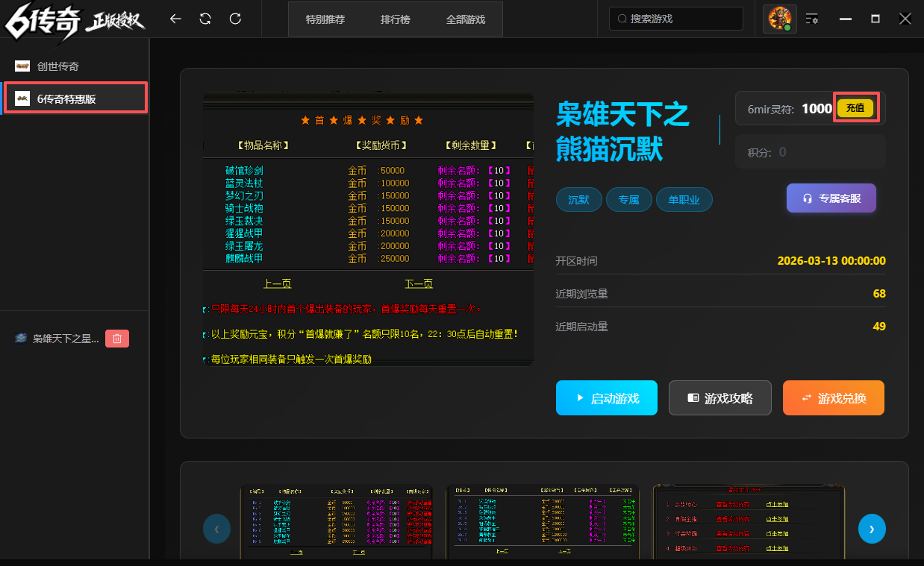Click the 6传奇特惠版 gamepad icon in sidebar

[x=22, y=97]
